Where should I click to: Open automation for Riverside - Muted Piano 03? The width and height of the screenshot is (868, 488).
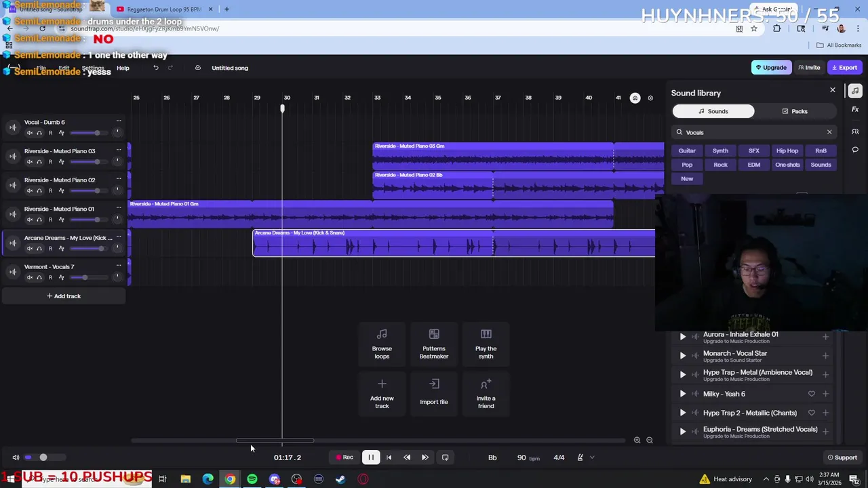[61, 162]
